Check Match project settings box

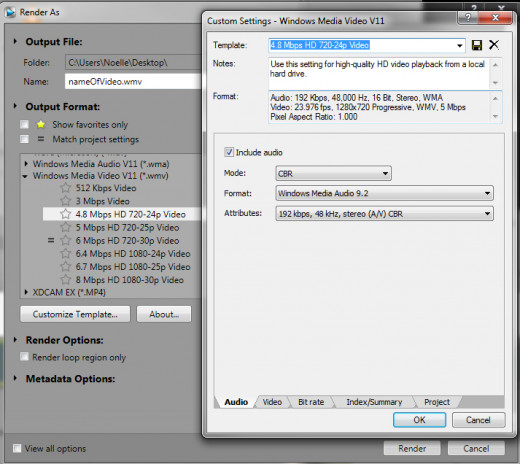click(24, 139)
